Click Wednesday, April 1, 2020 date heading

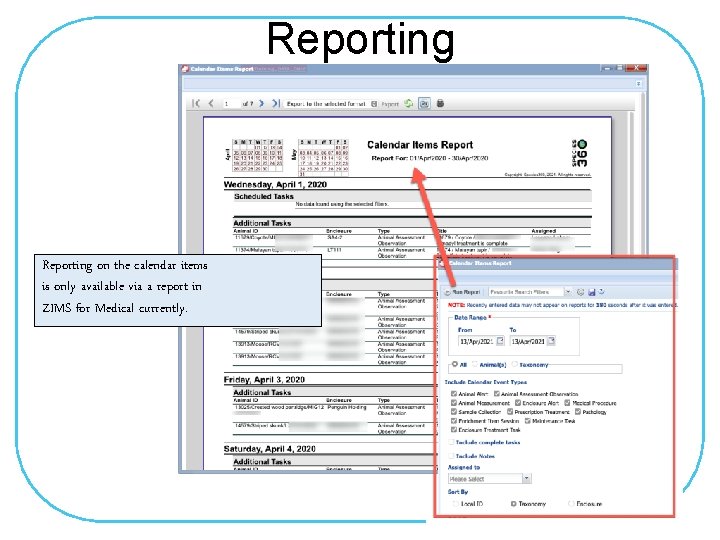pos(275,185)
